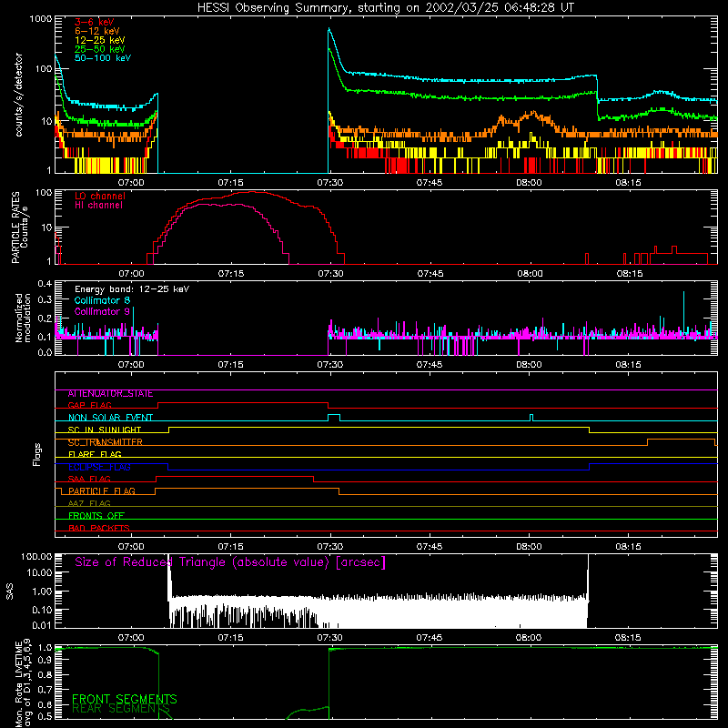Click the Normalized modulation axis label

[23, 318]
